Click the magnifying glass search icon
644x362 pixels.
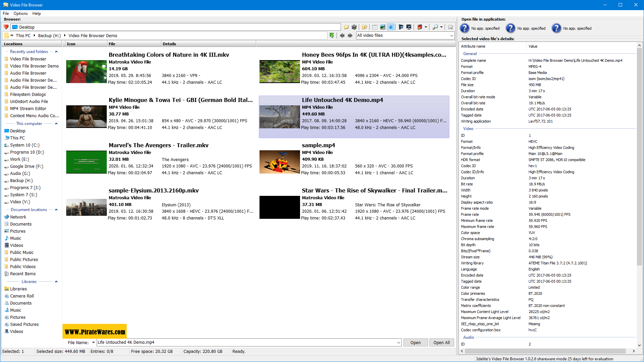(x=435, y=27)
